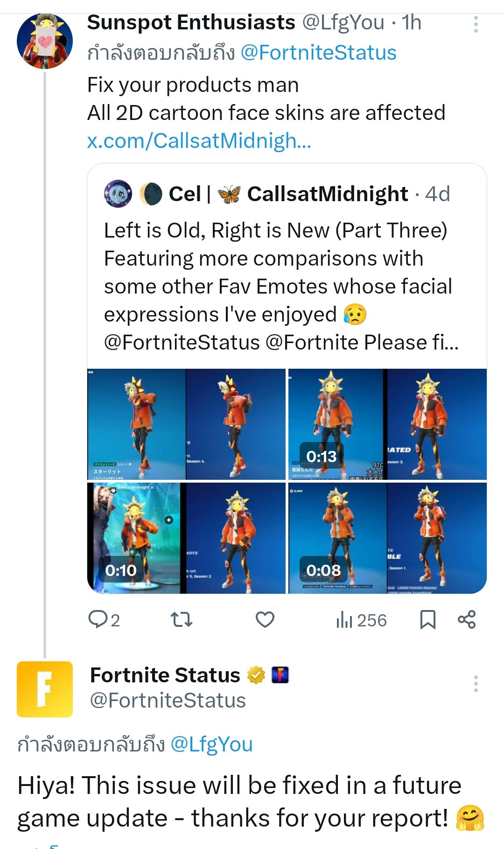Viewport: 504px width, 849px height.
Task: Open more options for Fortnite Status reply
Action: tap(476, 684)
